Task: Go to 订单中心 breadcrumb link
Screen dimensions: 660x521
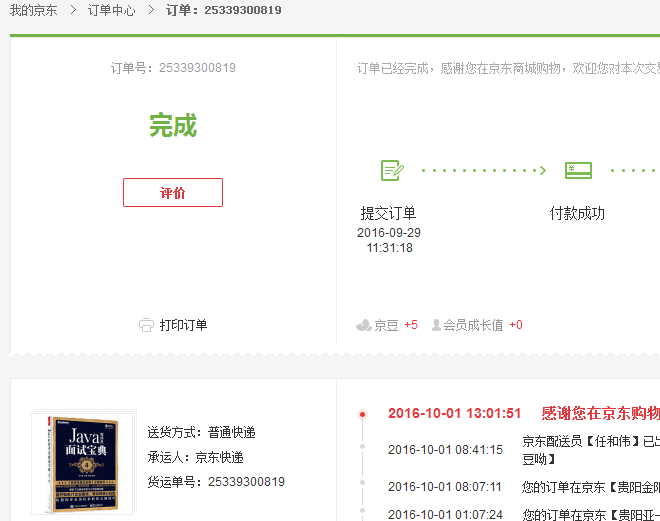Action: 111,10
